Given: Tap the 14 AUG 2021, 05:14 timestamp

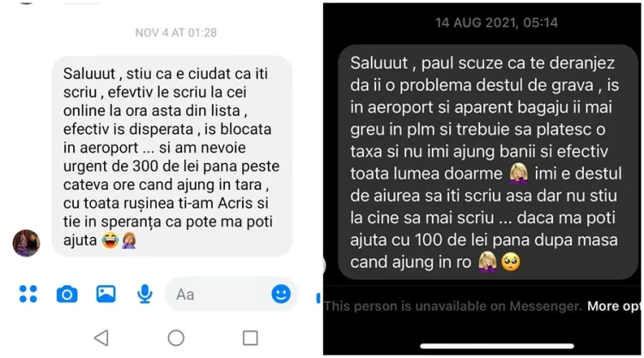Looking at the screenshot, I should click(496, 22).
